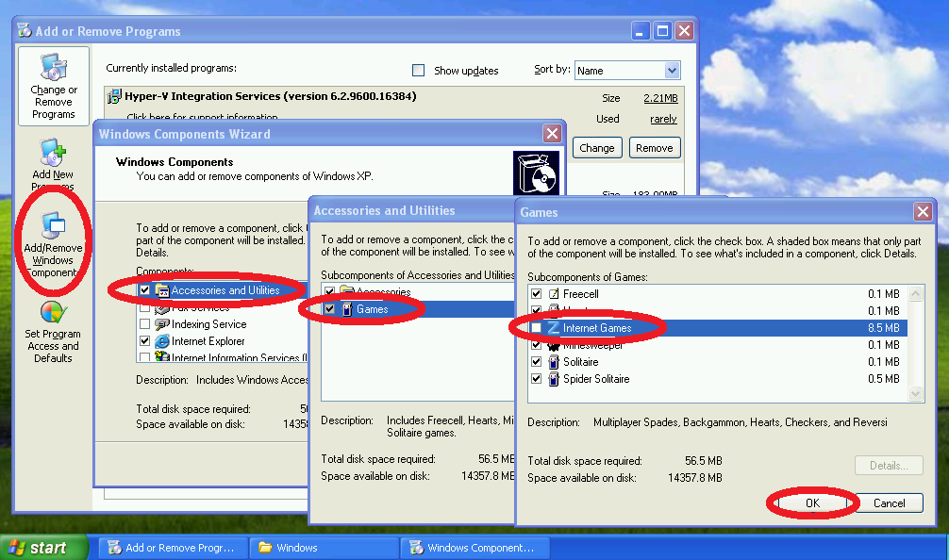Click the Internet Games icon
Viewport: 949px width, 560px height.
(x=554, y=328)
